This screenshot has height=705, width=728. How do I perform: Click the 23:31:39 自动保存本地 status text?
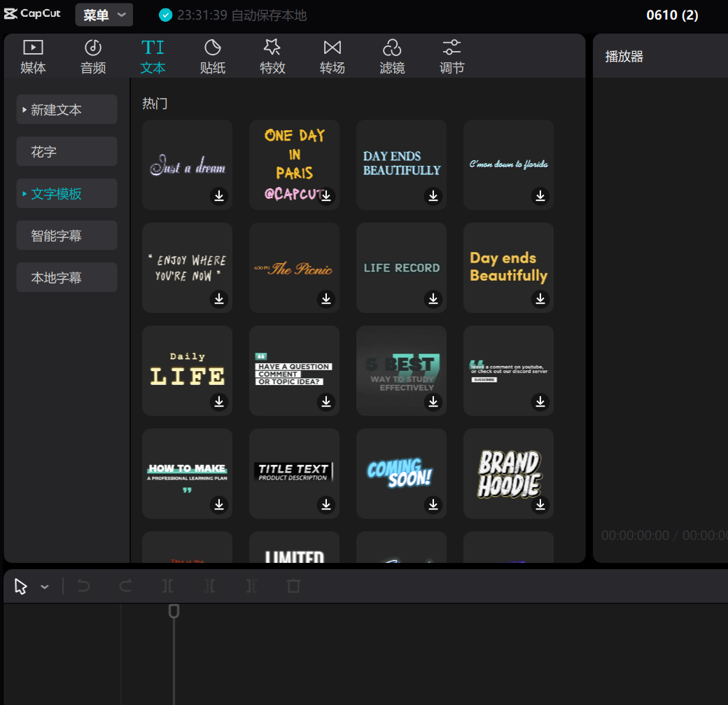pyautogui.click(x=242, y=15)
